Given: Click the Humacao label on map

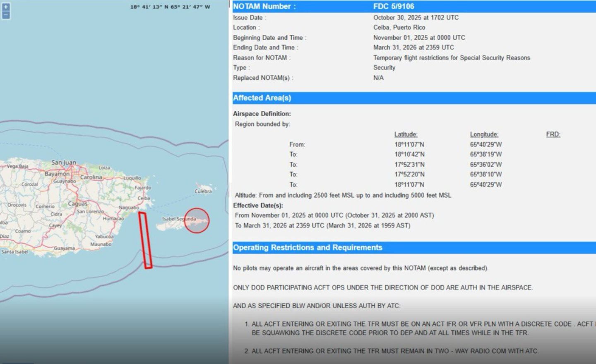Looking at the screenshot, I should (x=113, y=218).
